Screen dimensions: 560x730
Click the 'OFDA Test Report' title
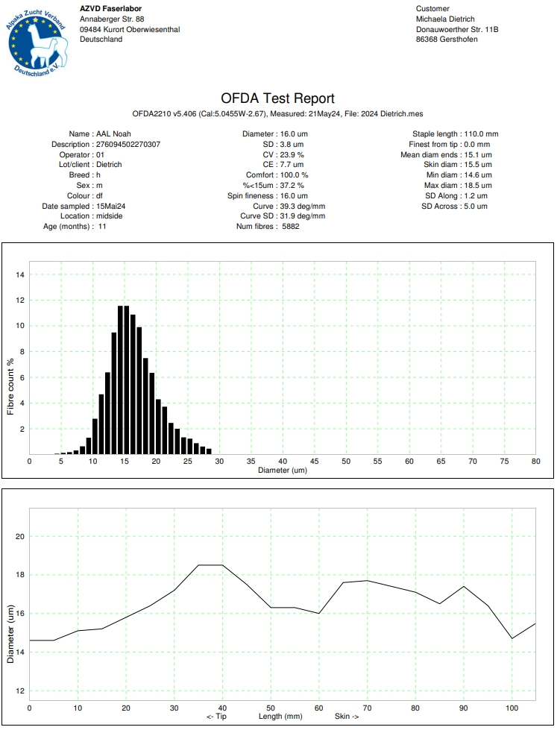point(278,98)
